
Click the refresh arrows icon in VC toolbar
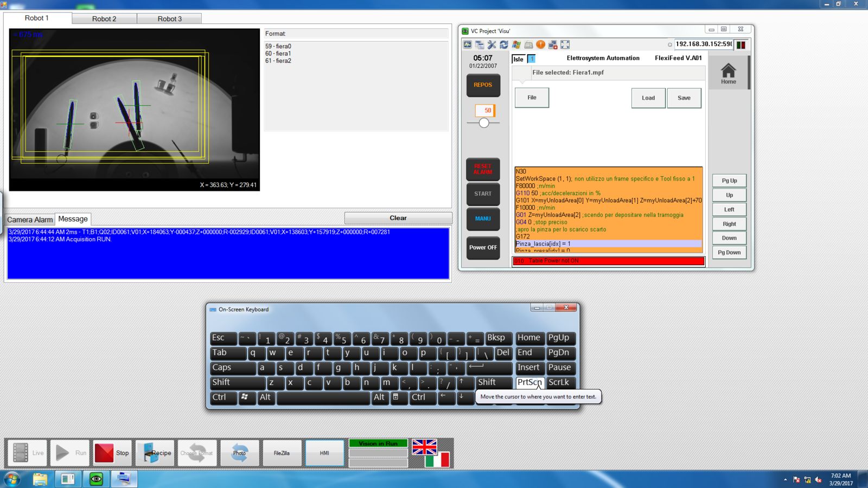pyautogui.click(x=504, y=44)
